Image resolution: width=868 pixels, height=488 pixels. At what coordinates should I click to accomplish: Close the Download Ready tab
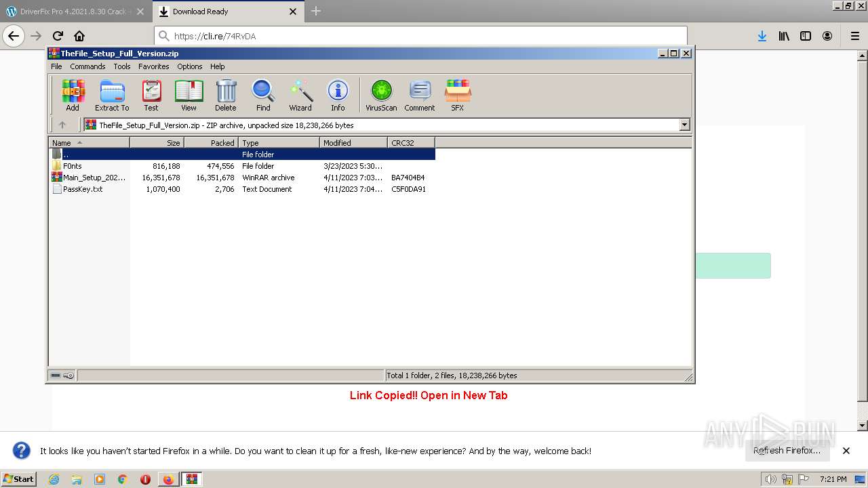pyautogui.click(x=293, y=12)
